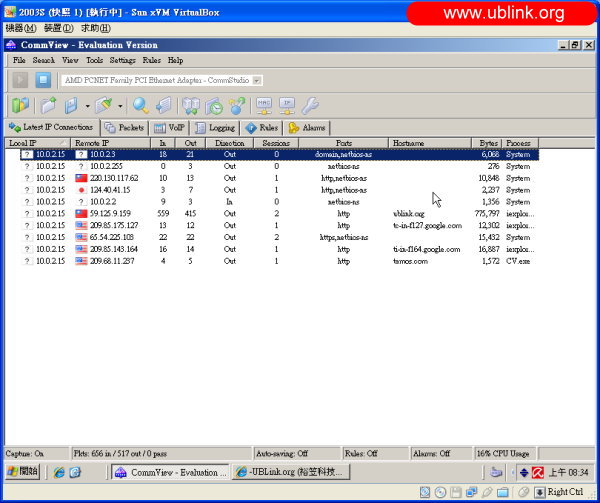Click the 775,797 bytes value
The width and height of the screenshot is (600, 503).
(487, 214)
